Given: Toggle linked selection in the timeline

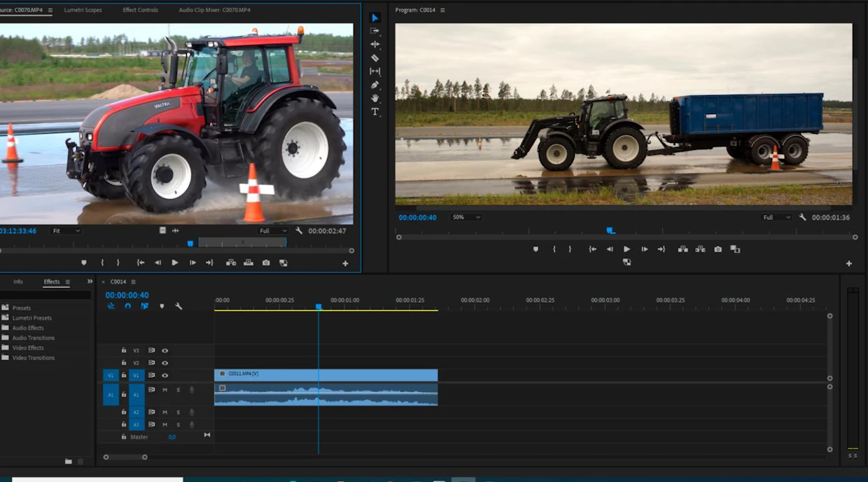Looking at the screenshot, I should pos(145,306).
